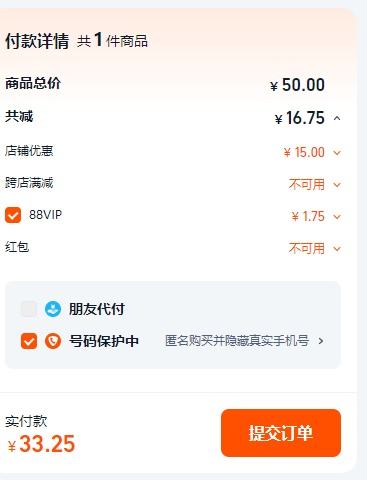Click the arrow next to 匿名购买并隐藏真实手机号
This screenshot has height=480, width=367.
pyautogui.click(x=321, y=341)
